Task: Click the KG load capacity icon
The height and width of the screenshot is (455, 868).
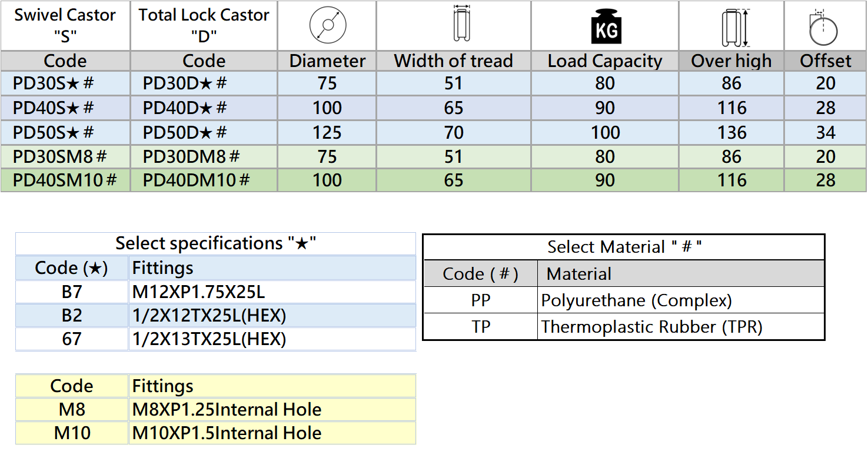Action: tap(606, 27)
